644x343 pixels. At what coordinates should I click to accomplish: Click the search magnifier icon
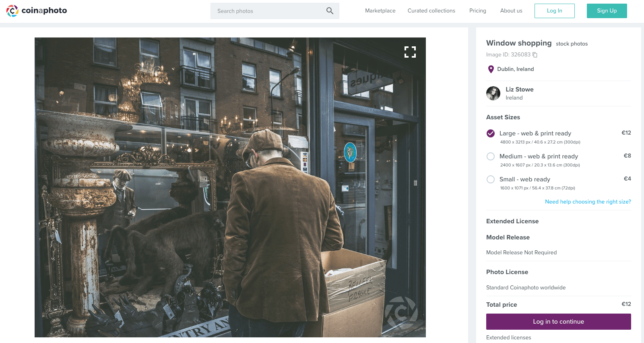click(x=330, y=11)
